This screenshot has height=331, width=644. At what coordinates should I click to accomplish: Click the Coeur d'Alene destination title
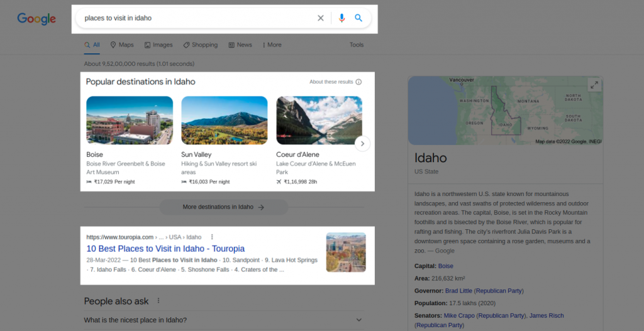297,155
